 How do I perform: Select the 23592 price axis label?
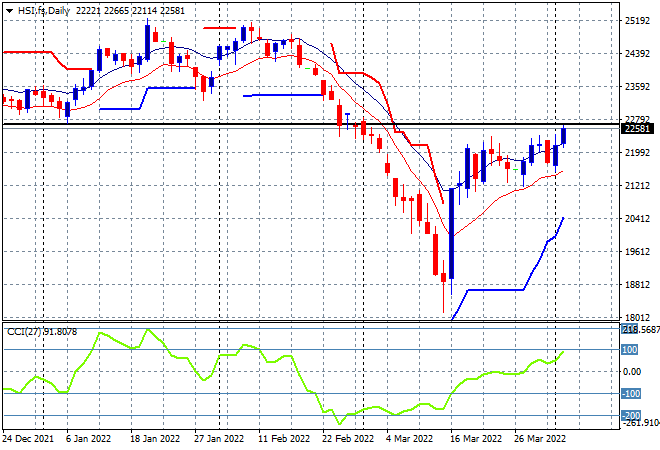click(637, 86)
